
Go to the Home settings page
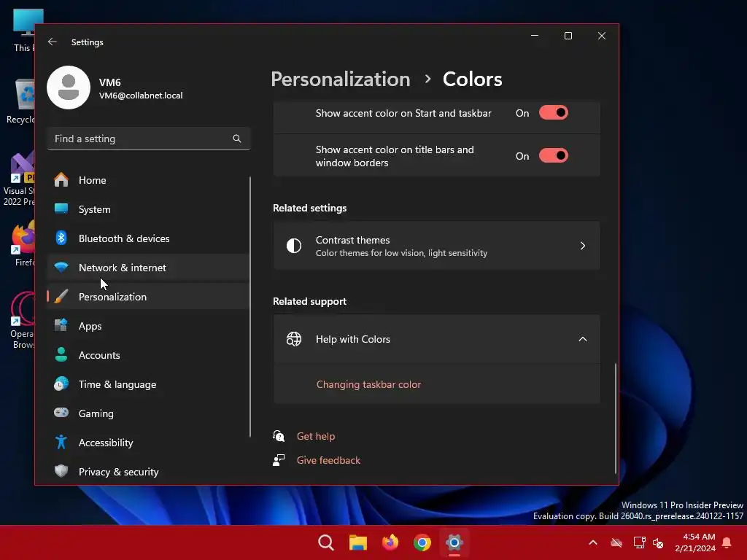[x=149, y=180]
